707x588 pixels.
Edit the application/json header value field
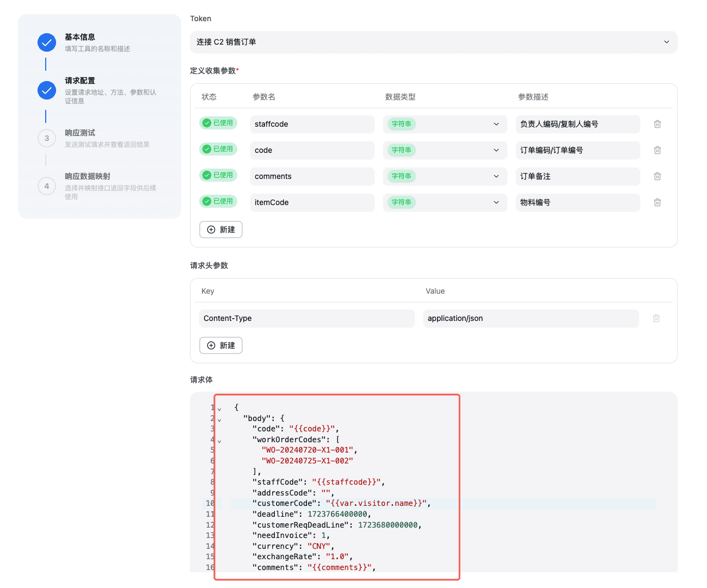point(531,318)
